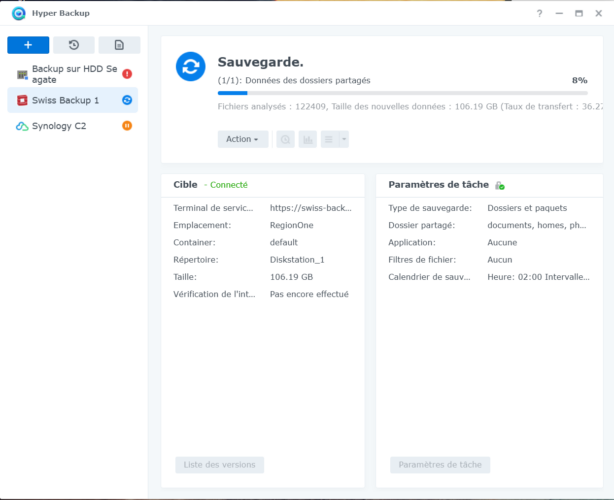Click the green Connecté status text
614x500 pixels.
(x=229, y=185)
